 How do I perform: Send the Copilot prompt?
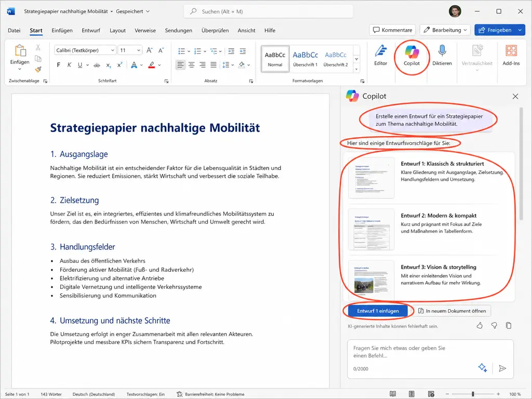click(502, 368)
